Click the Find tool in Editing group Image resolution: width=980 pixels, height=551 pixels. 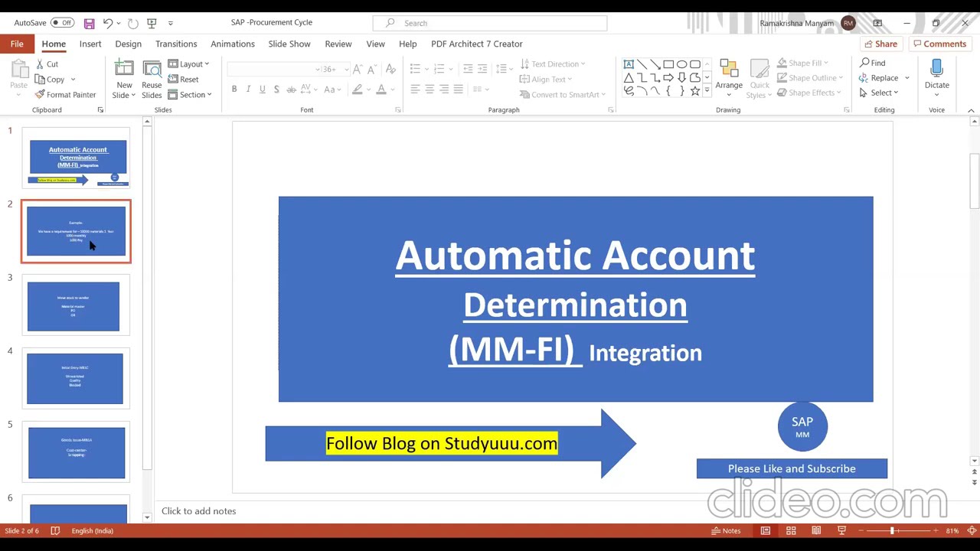click(x=873, y=64)
